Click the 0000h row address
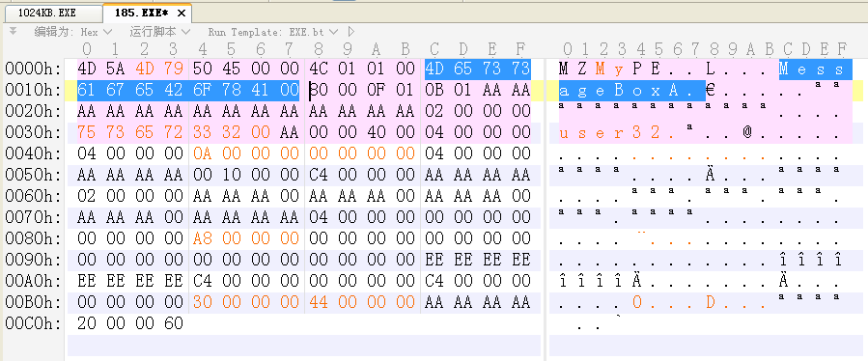This screenshot has width=868, height=361. pos(33,69)
